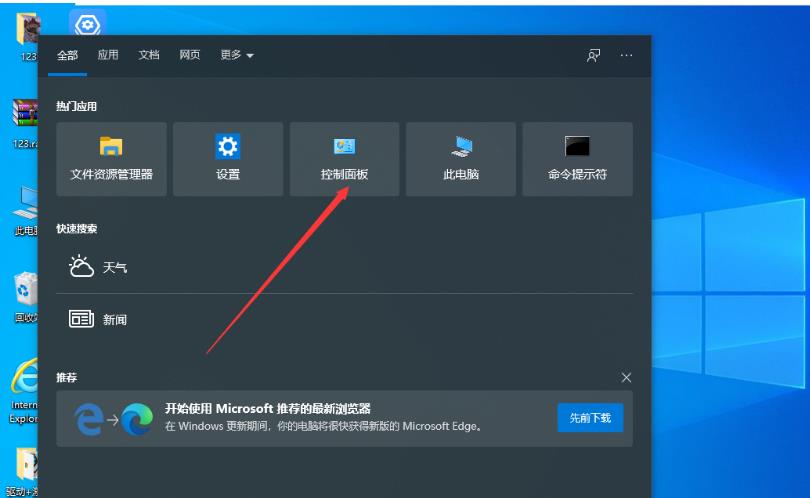Click the 此电脑 tile in top apps

461,159
